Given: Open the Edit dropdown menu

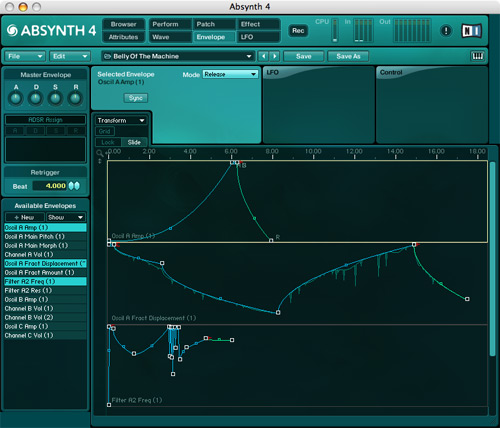Looking at the screenshot, I should tap(70, 56).
